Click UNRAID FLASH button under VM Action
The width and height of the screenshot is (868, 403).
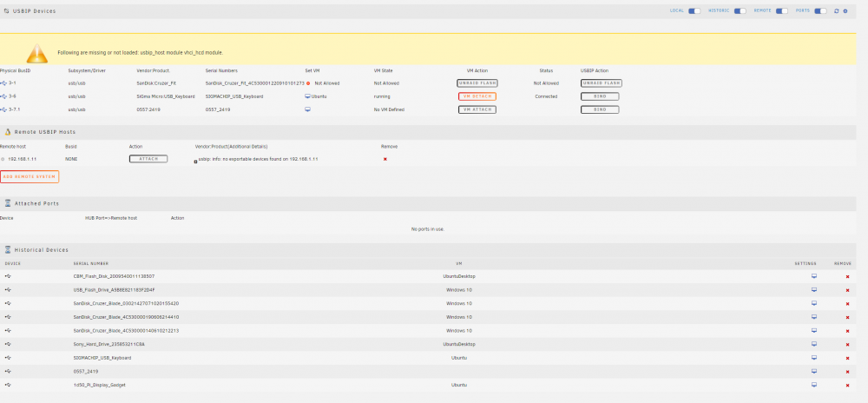477,83
